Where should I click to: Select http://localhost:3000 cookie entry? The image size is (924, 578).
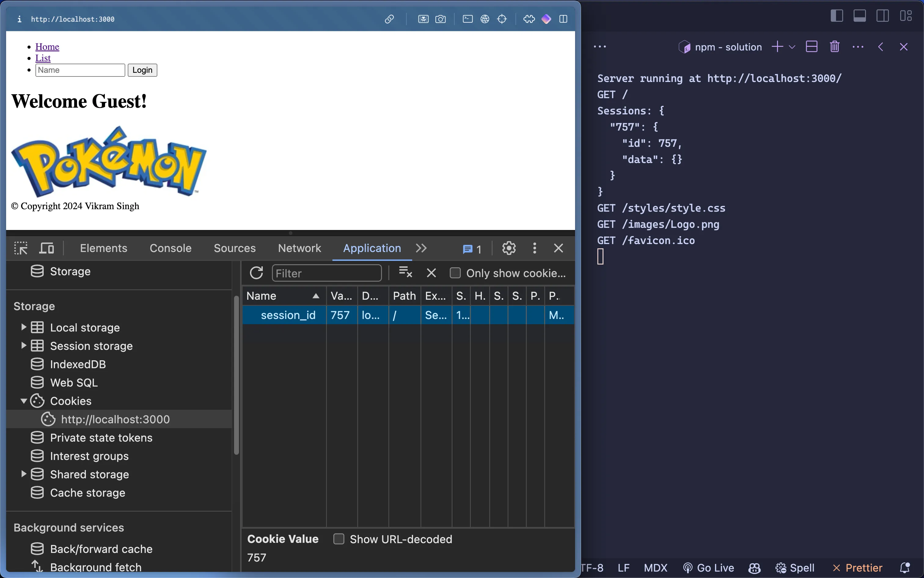115,419
